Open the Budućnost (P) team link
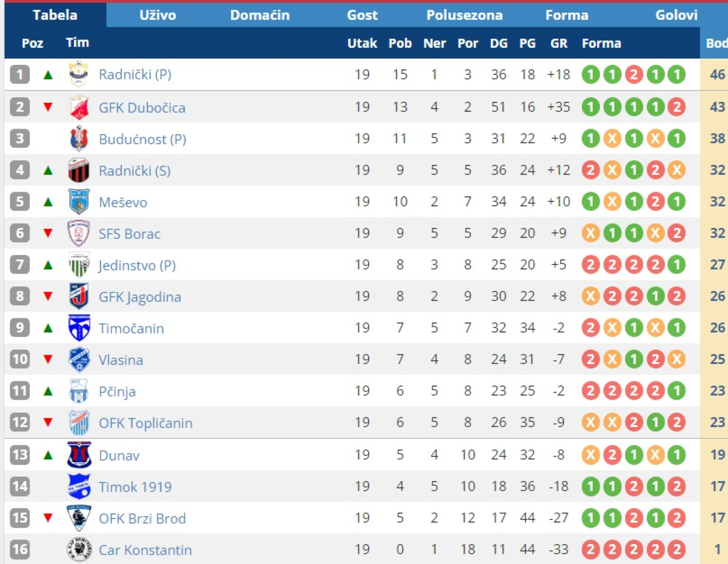The width and height of the screenshot is (728, 564). pyautogui.click(x=142, y=139)
